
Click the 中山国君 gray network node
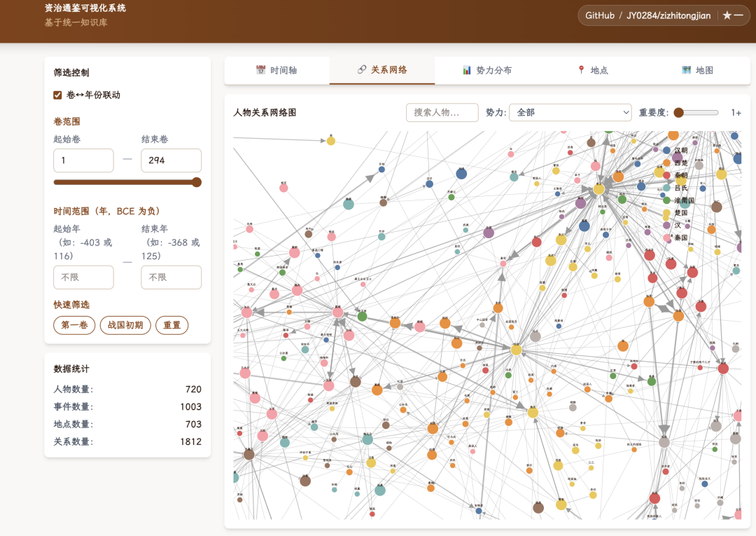[x=482, y=325]
